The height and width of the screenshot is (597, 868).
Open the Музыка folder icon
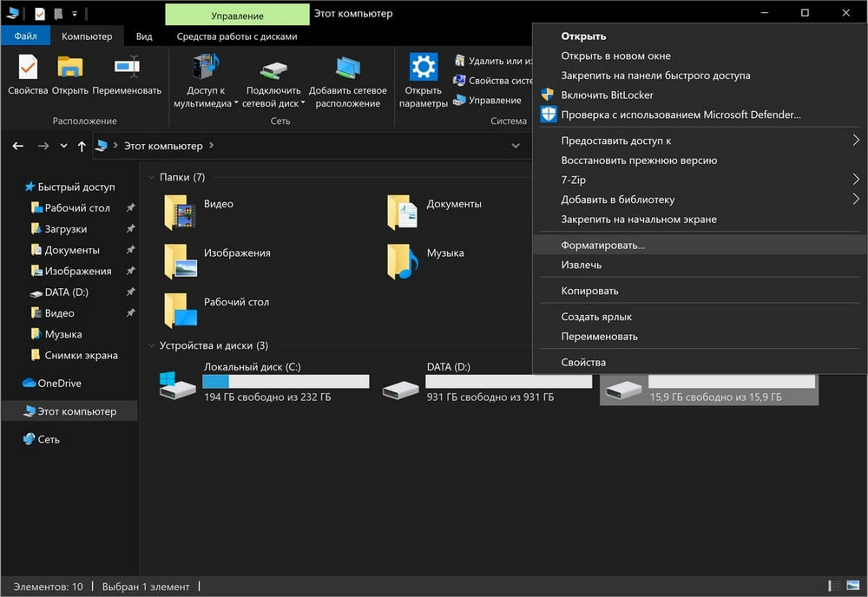[402, 259]
